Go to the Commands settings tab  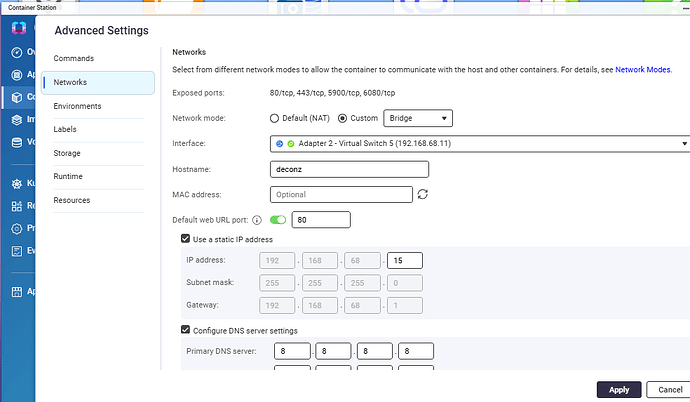[x=73, y=59]
